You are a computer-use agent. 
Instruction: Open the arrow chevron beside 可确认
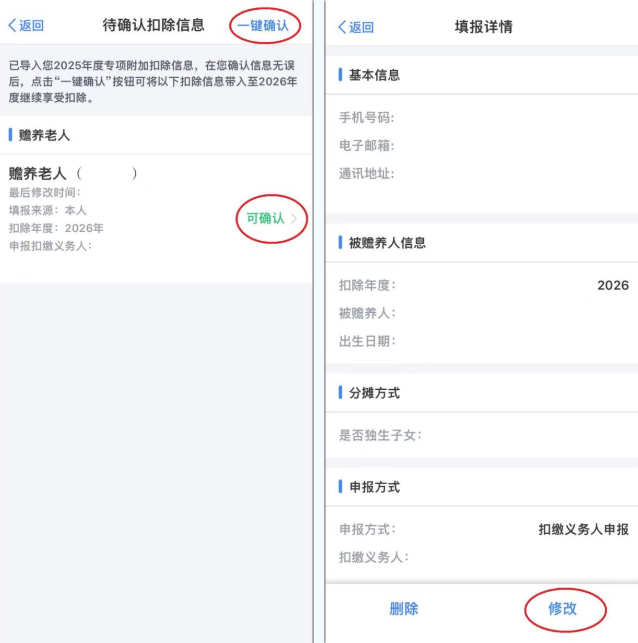tap(294, 219)
